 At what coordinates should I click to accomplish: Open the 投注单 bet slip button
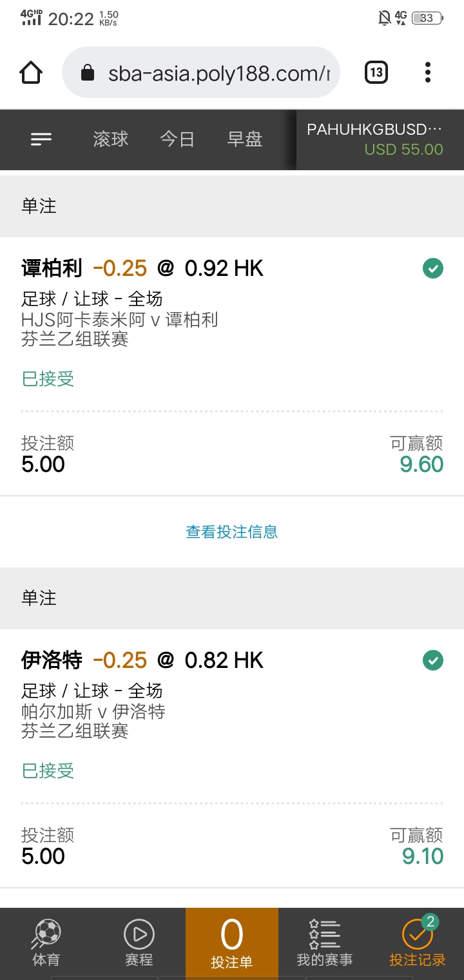pyautogui.click(x=232, y=943)
